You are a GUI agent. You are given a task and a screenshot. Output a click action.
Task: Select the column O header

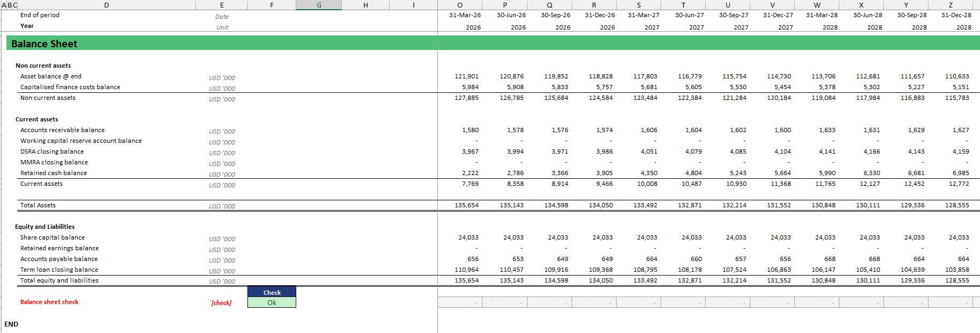click(x=459, y=5)
